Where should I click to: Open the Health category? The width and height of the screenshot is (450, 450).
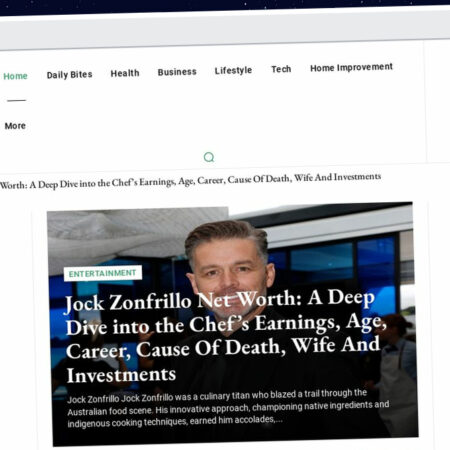125,73
